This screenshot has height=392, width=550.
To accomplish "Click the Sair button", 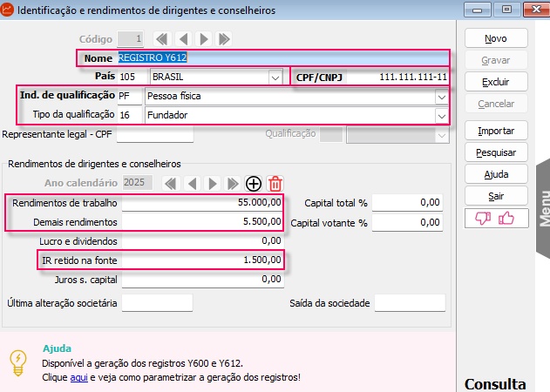I will point(496,196).
